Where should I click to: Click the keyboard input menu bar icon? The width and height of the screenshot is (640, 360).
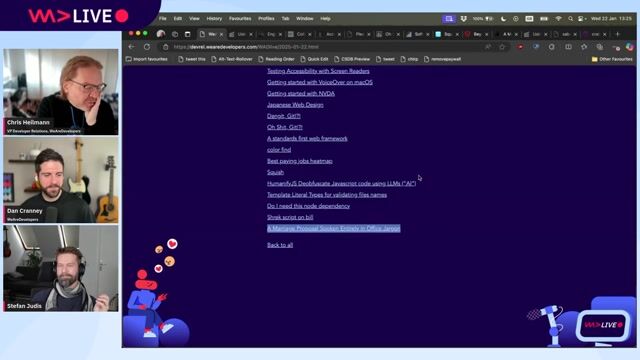[x=529, y=19]
